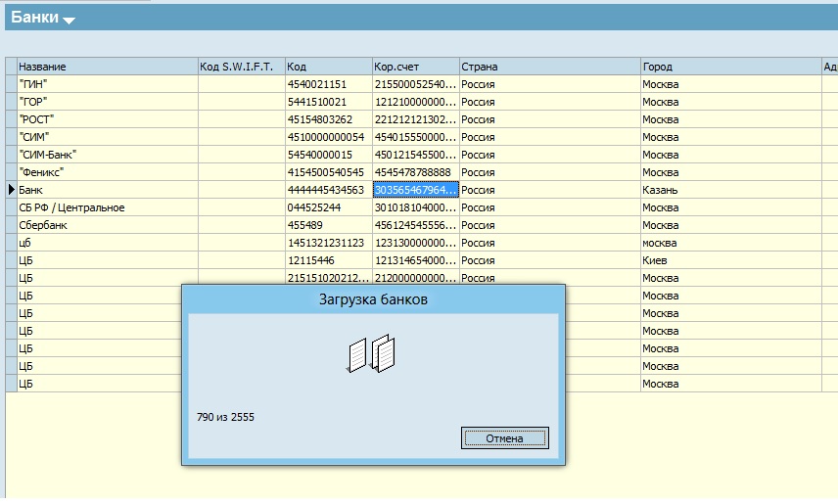
Task: Select the Банк name cell
Action: pyautogui.click(x=108, y=190)
